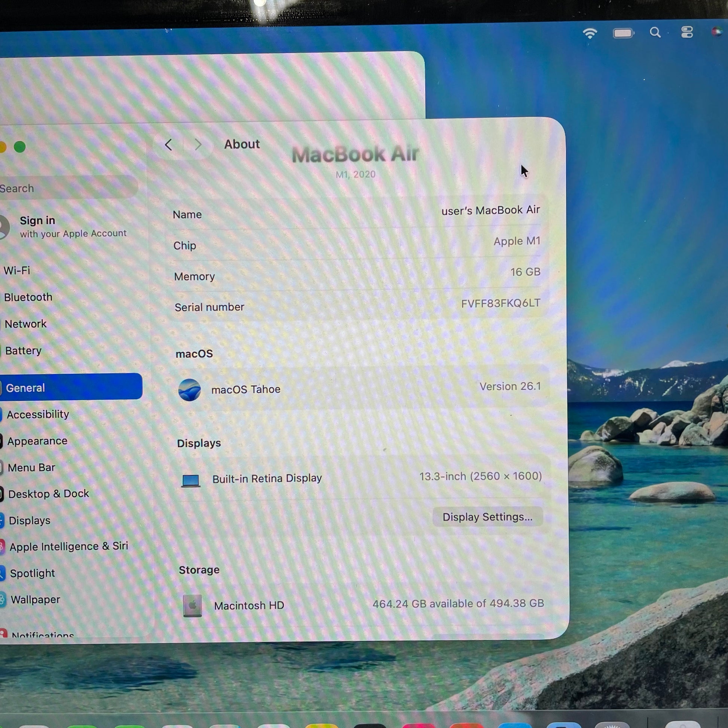Open Display Settings button
The image size is (728, 728).
pos(487,517)
